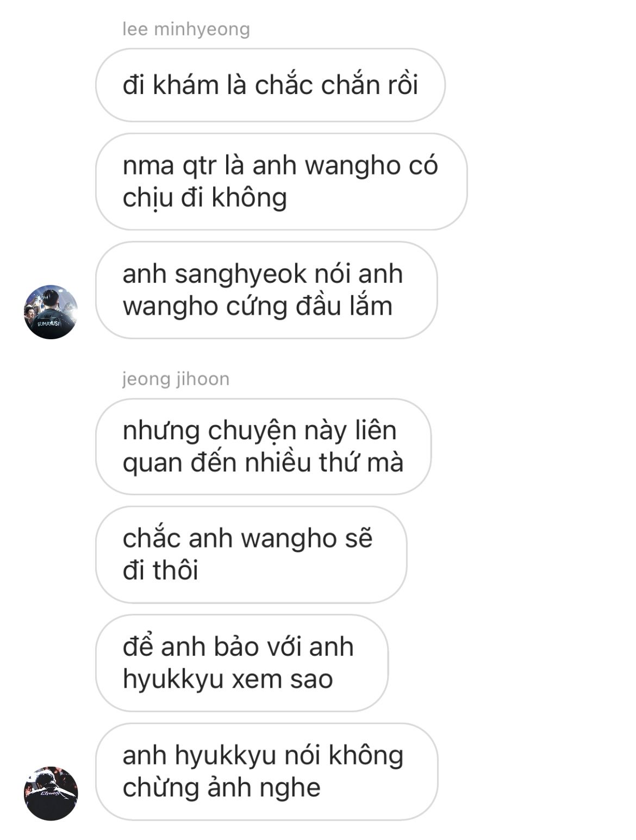Open jeong jihoon's profile avatar

[x=51, y=793]
